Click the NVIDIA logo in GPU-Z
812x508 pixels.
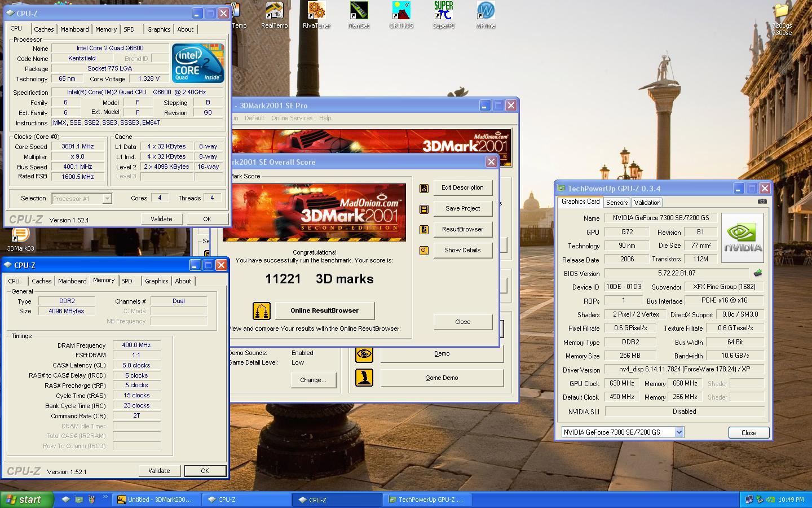point(743,238)
